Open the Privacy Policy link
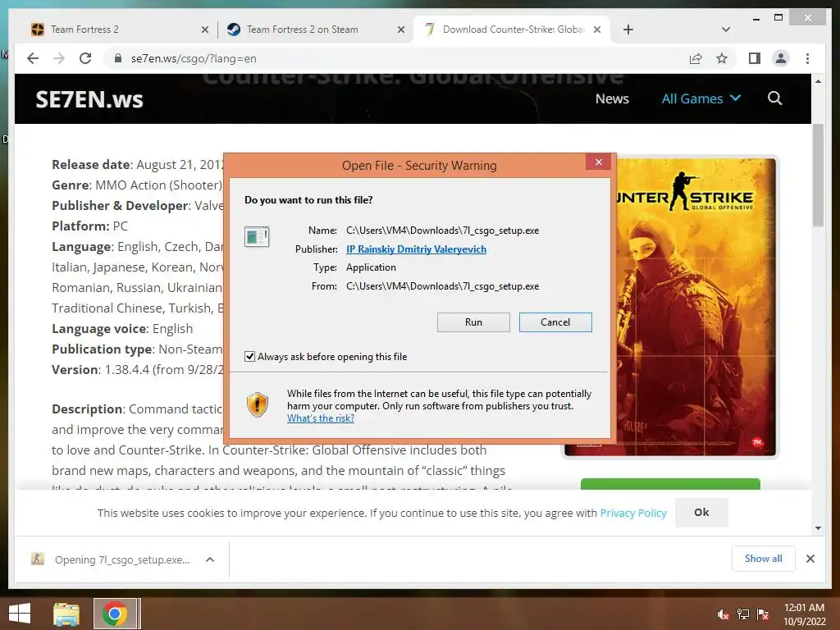The height and width of the screenshot is (630, 840). [633, 513]
